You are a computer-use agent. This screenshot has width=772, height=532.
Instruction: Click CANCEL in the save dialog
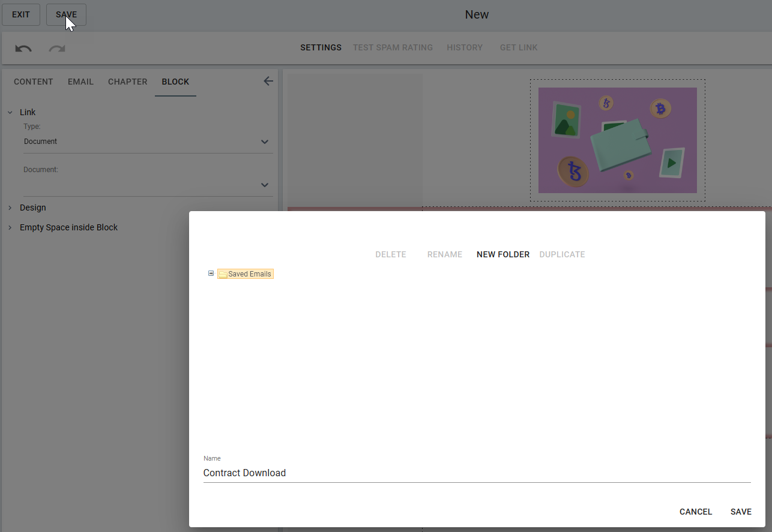click(x=696, y=512)
